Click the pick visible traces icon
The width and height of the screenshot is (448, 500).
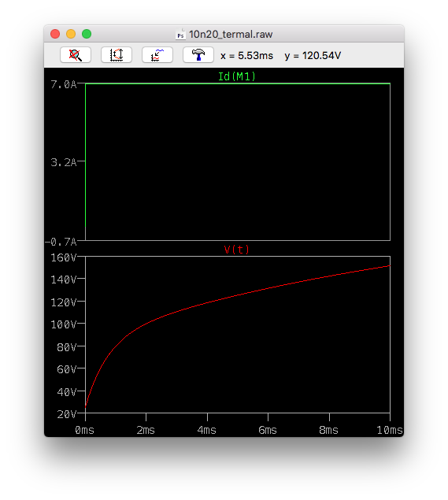157,55
